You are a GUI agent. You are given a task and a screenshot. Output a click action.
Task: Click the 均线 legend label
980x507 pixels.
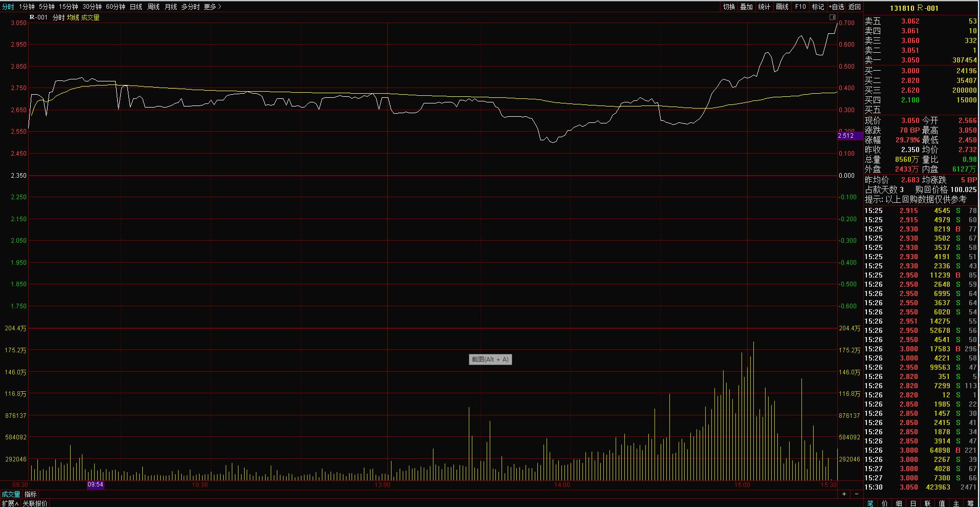73,17
